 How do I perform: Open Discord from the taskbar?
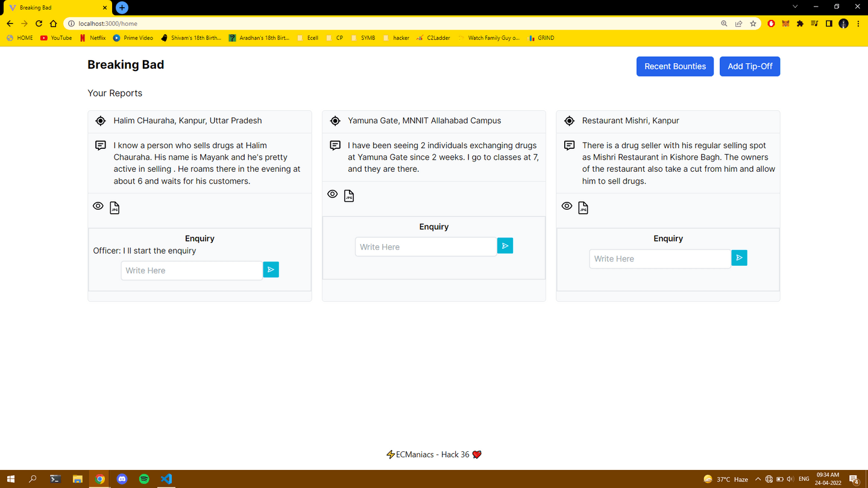click(122, 479)
